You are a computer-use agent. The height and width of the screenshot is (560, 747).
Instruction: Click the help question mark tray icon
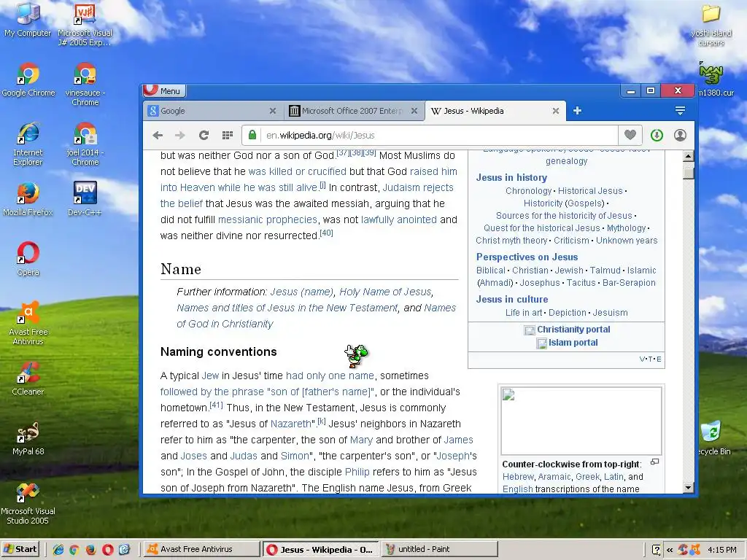coord(656,550)
